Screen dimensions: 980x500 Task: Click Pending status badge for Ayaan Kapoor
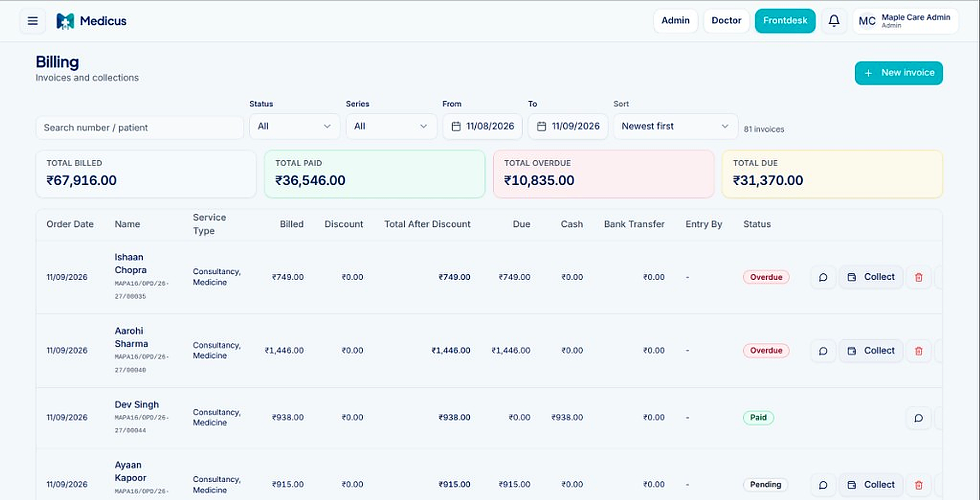pyautogui.click(x=765, y=485)
